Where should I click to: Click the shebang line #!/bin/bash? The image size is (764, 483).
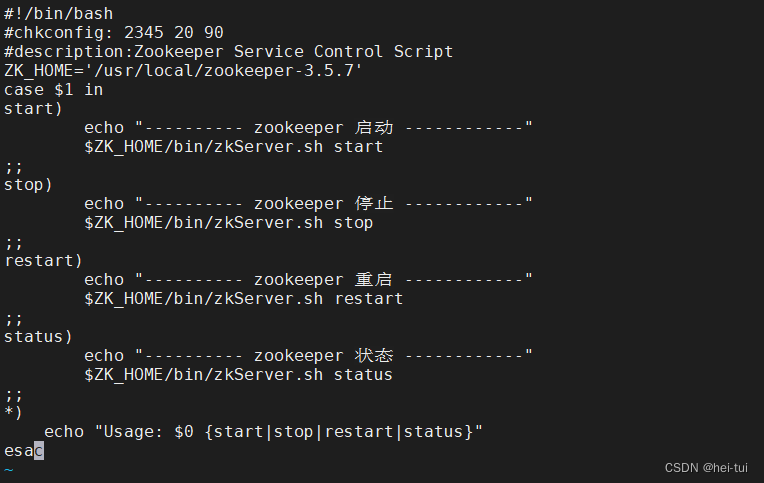tap(58, 14)
